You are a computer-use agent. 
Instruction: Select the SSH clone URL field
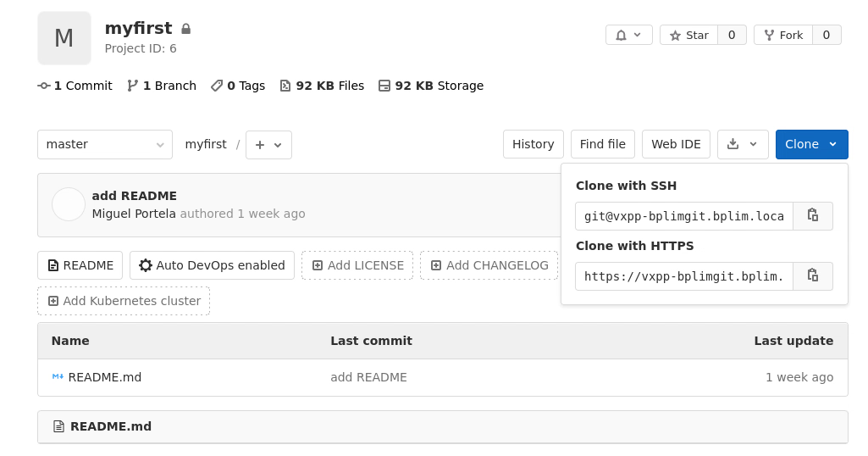(683, 216)
